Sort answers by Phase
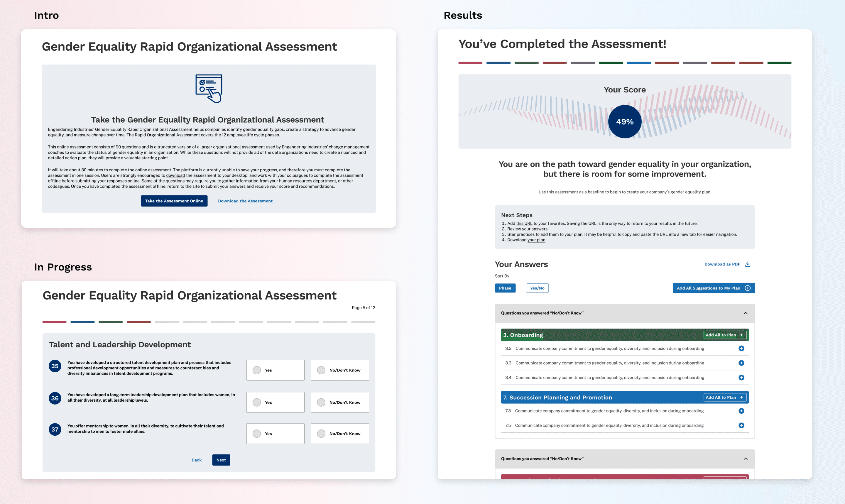 point(505,288)
